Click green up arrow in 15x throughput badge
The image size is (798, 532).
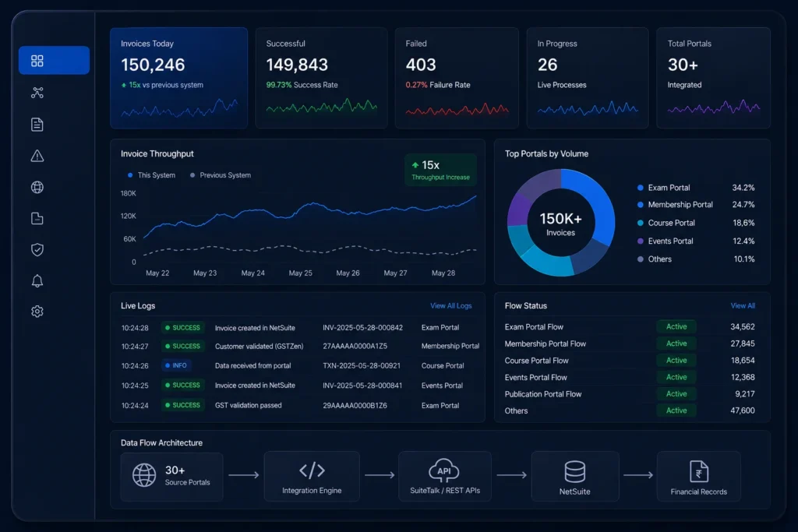click(415, 165)
